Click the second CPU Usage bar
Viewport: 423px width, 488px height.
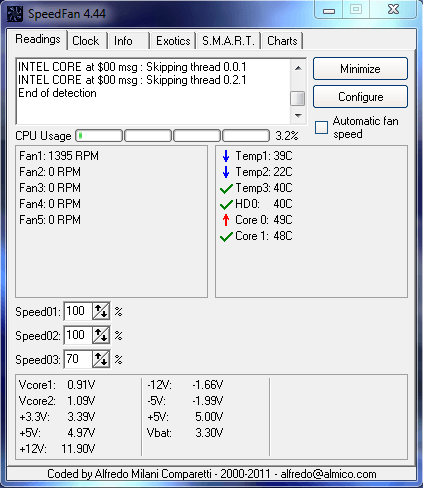point(148,136)
